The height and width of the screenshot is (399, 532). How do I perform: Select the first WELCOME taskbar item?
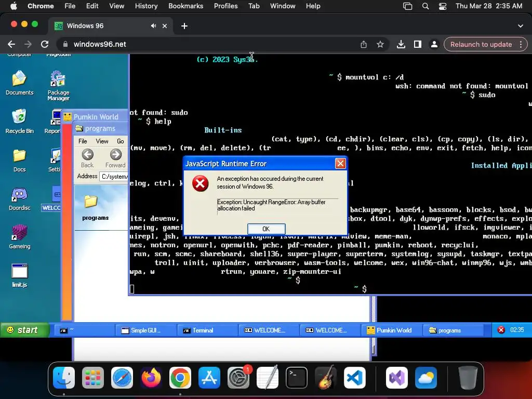[x=268, y=330]
